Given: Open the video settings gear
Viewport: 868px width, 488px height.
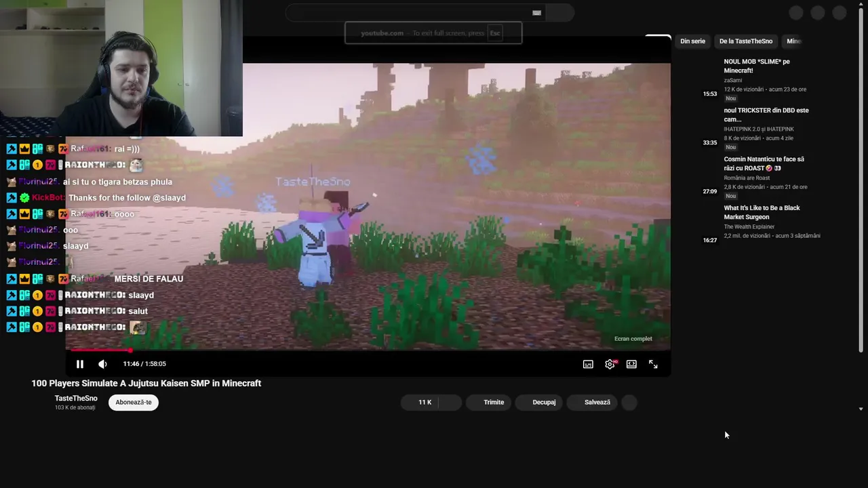Looking at the screenshot, I should click(610, 364).
